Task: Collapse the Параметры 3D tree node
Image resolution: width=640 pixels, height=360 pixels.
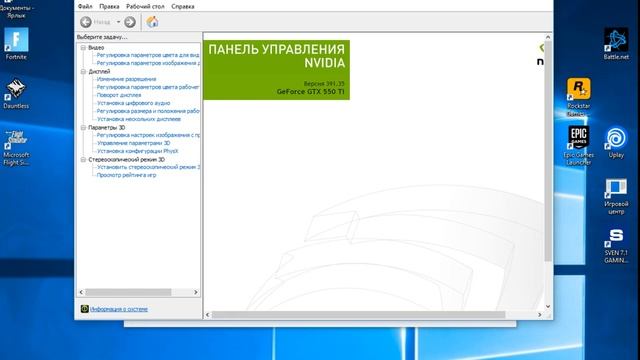Action: click(83, 127)
